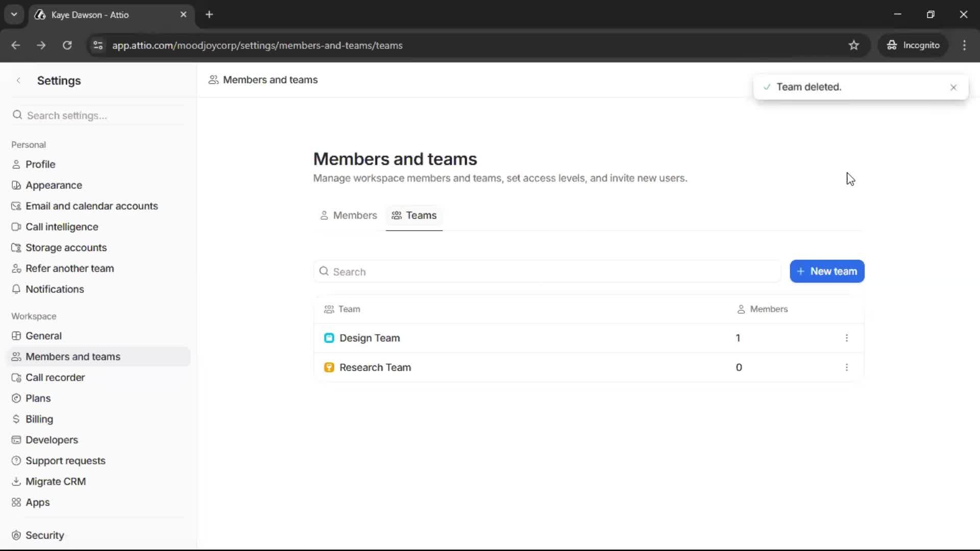Click the Apps section icon
Image resolution: width=980 pixels, height=551 pixels.
pos(16,503)
